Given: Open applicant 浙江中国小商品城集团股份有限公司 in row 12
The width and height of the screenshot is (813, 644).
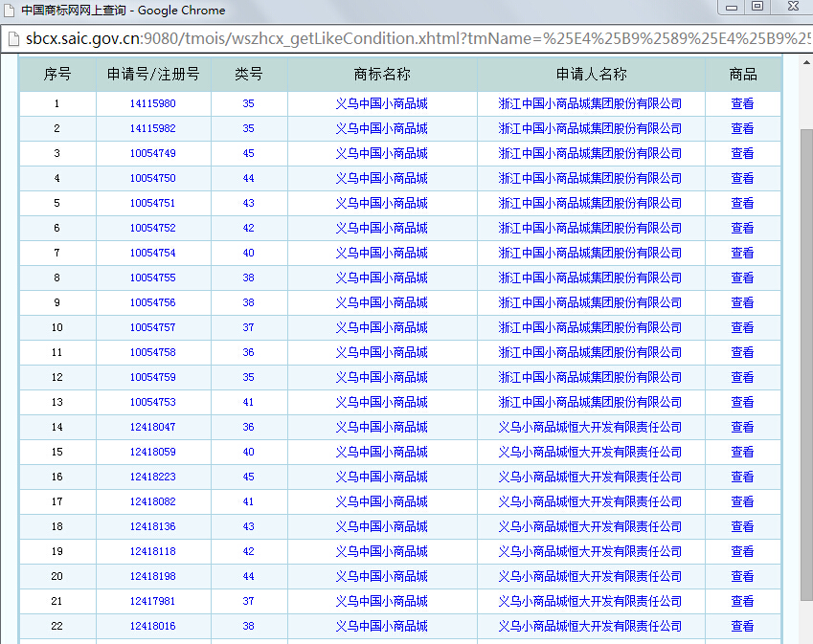Looking at the screenshot, I should click(x=590, y=377).
